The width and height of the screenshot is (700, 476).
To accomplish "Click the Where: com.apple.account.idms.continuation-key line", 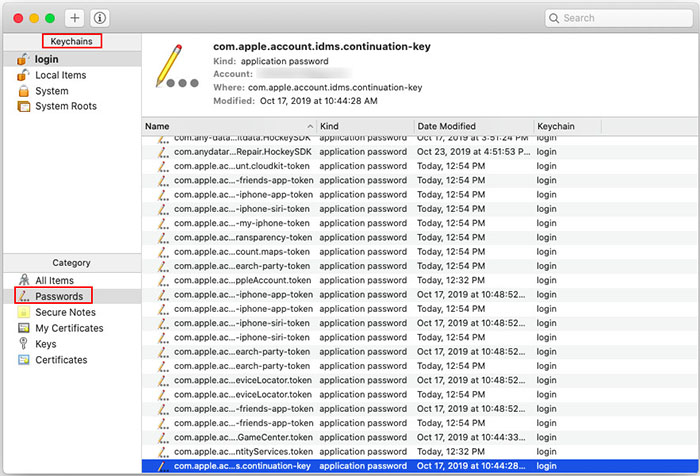I will tap(317, 88).
